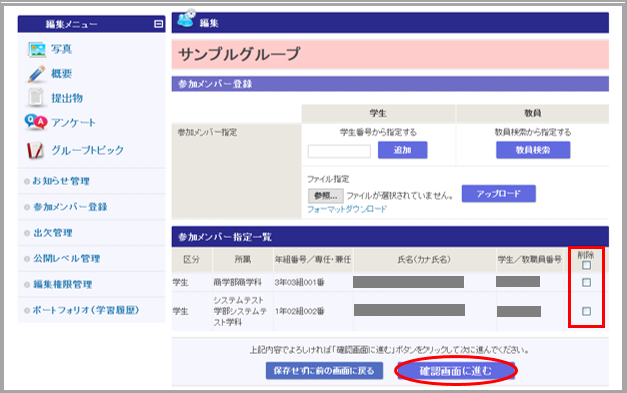Open the 写真 menu link

coord(61,49)
